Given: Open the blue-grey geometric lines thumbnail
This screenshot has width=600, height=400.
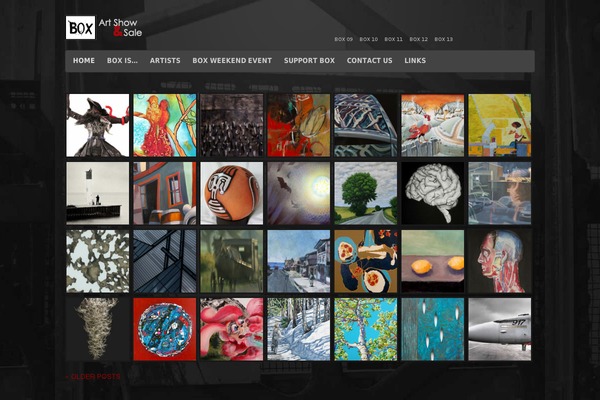Looking at the screenshot, I should (165, 261).
